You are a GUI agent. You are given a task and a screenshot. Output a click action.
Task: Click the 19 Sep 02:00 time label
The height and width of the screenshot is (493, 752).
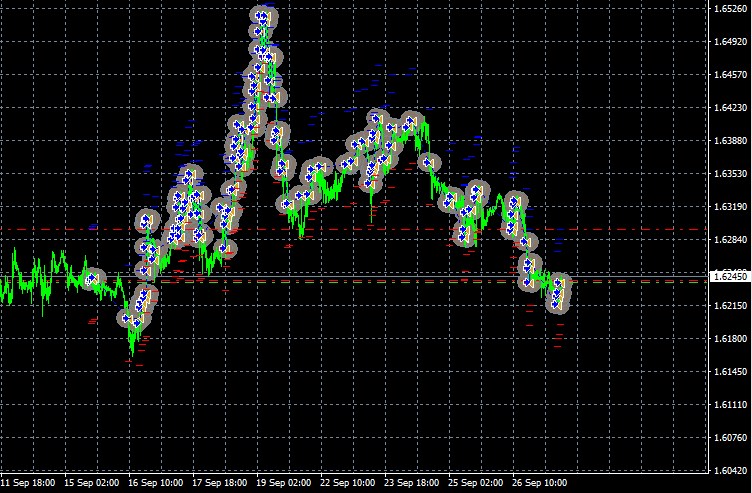pyautogui.click(x=285, y=482)
